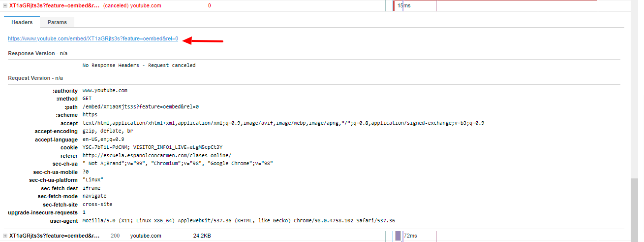Image resolution: width=644 pixels, height=242 pixels.
Task: Open the youtube.com embed URL link
Action: (93, 38)
